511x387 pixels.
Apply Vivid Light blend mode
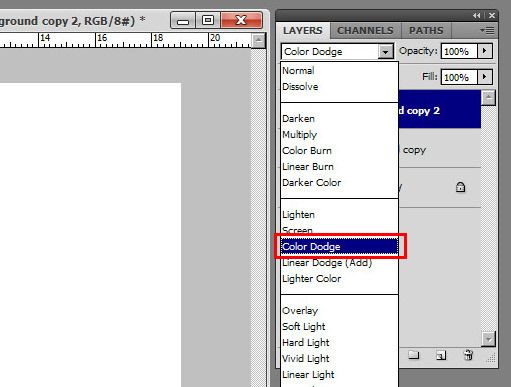339,359
